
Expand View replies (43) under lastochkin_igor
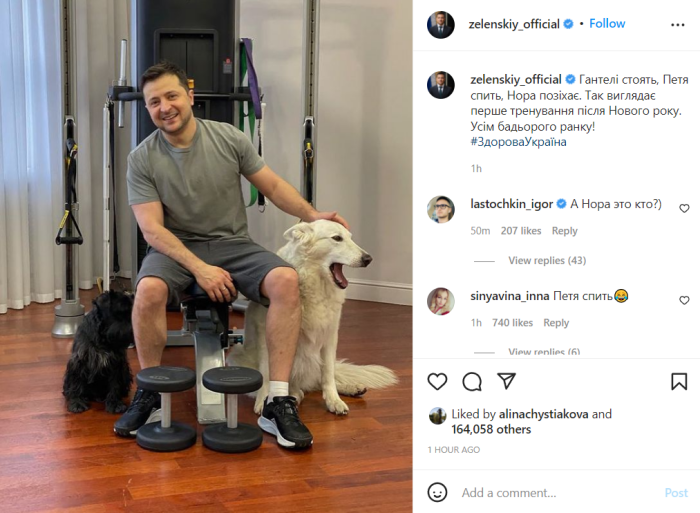tap(547, 260)
